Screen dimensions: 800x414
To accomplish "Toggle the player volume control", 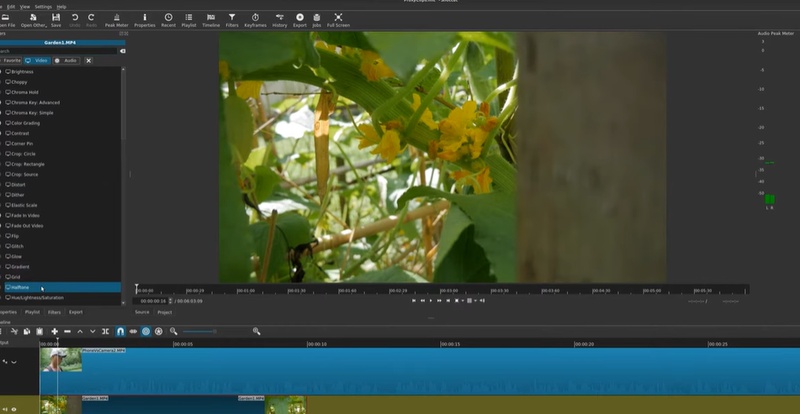I will click(x=483, y=301).
